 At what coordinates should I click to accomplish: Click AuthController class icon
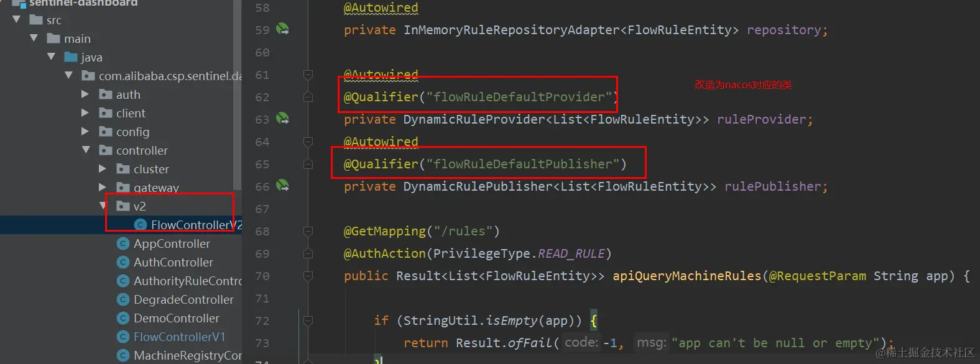point(123,262)
